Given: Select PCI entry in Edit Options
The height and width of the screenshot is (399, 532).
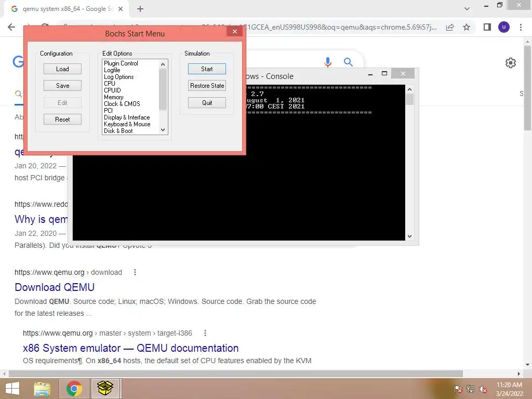Looking at the screenshot, I should pos(108,111).
